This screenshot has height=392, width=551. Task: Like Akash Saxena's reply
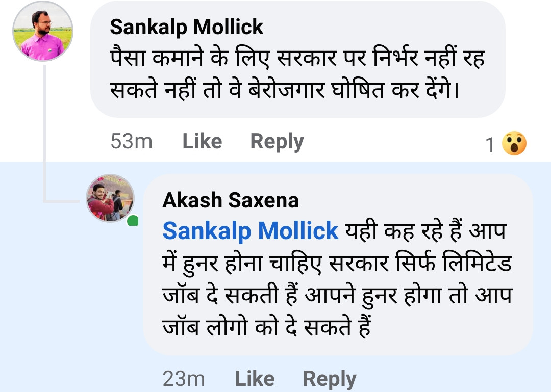point(255,379)
